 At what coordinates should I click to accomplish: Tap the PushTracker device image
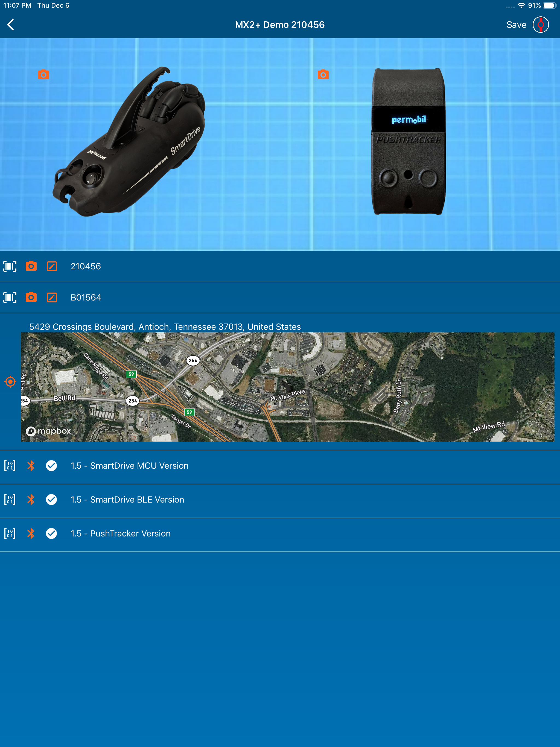tap(408, 141)
